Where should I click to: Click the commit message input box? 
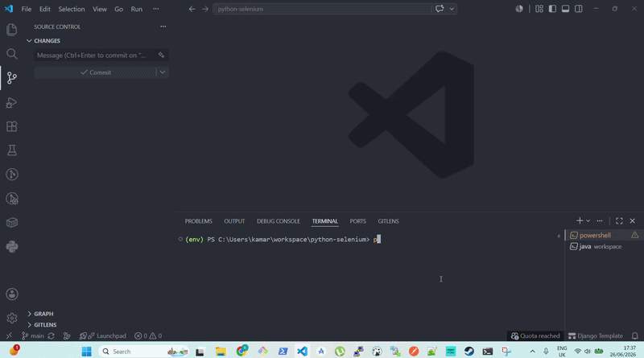tap(95, 55)
